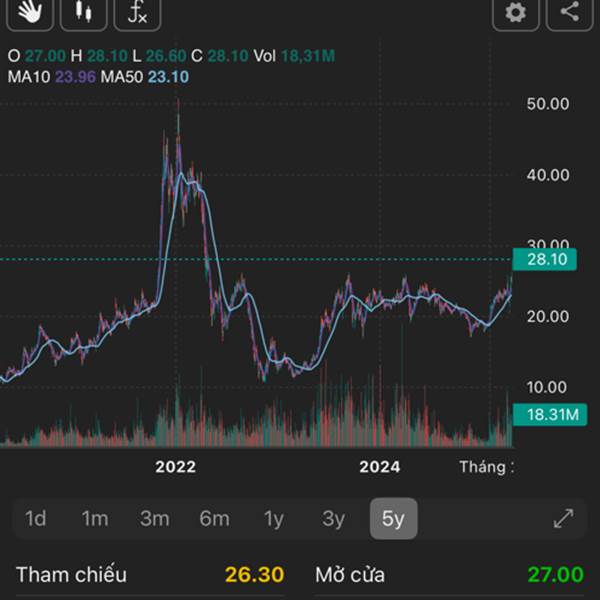
Task: Select the 3y timeframe tab
Action: (x=333, y=518)
